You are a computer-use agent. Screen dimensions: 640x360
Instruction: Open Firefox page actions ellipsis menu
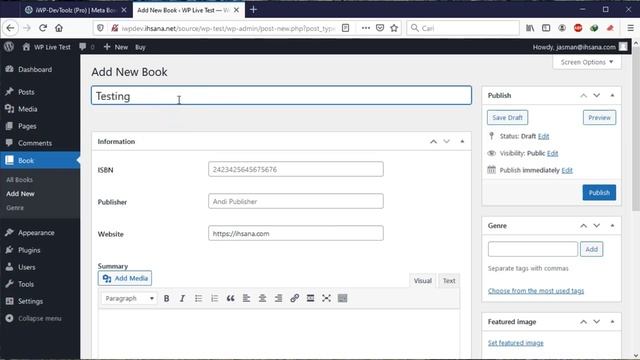pyautogui.click(x=366, y=28)
